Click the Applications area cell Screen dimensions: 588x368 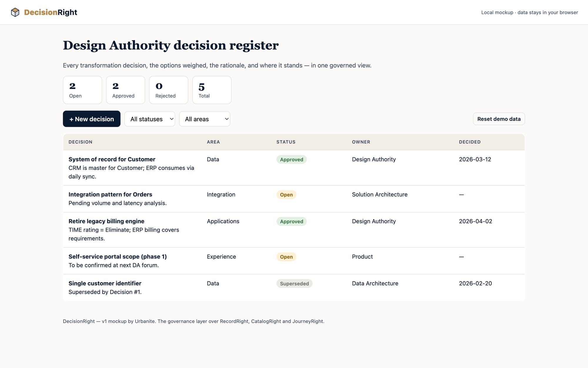[x=223, y=221]
